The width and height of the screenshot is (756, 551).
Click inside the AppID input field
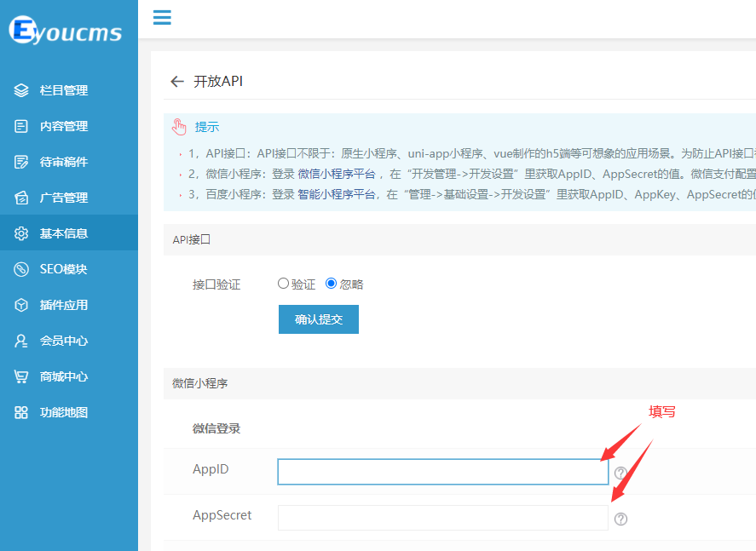click(x=441, y=472)
